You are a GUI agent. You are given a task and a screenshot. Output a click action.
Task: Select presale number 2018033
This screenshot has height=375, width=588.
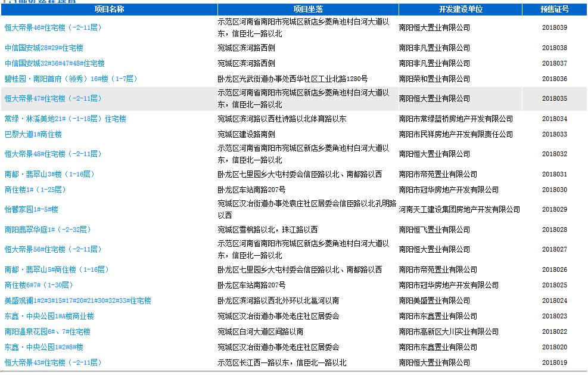pyautogui.click(x=555, y=134)
